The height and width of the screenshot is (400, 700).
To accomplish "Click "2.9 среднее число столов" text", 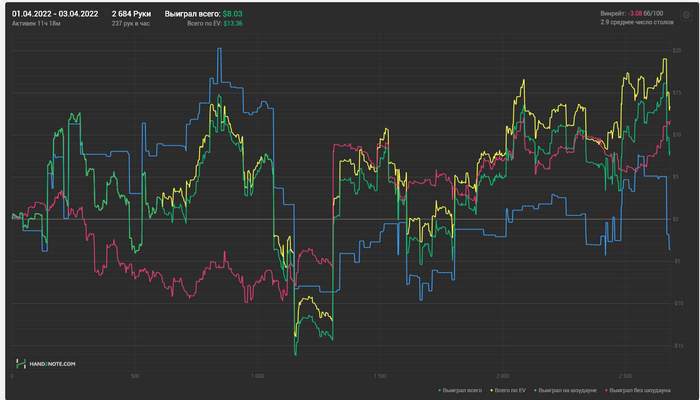I will [x=637, y=21].
